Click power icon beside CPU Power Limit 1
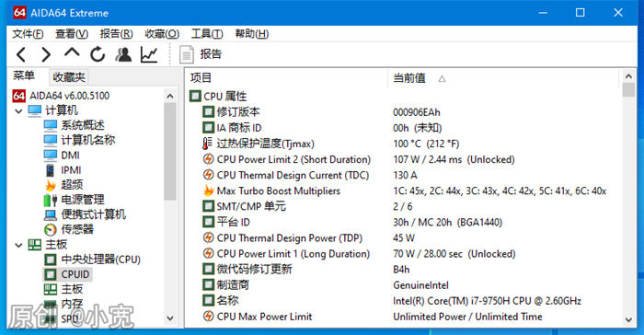644x335 pixels. 208,254
